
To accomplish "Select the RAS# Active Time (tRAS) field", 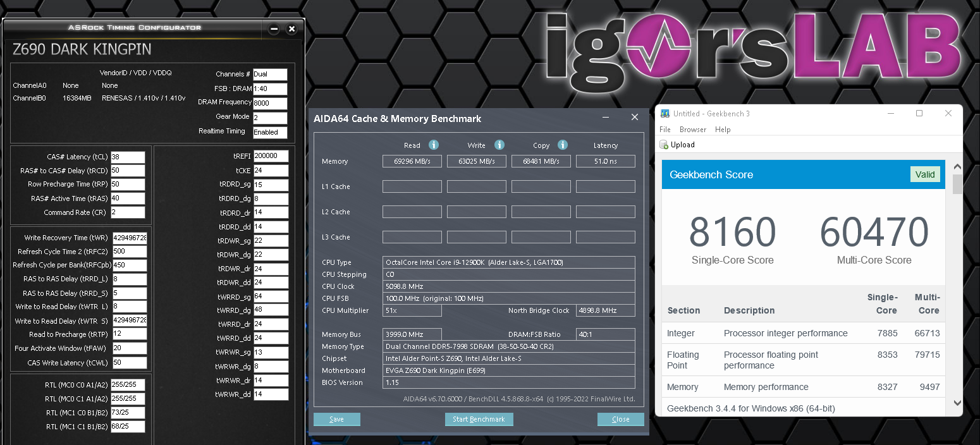I will (128, 198).
